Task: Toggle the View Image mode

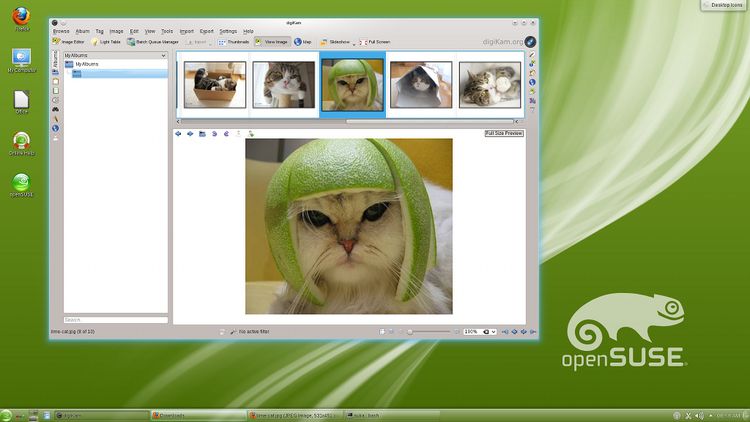Action: pyautogui.click(x=271, y=43)
